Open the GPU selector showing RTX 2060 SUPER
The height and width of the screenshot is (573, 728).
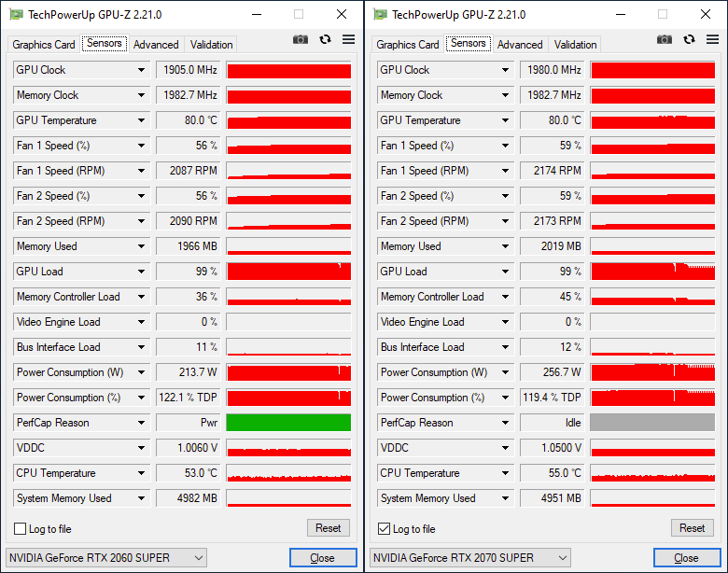pyautogui.click(x=106, y=558)
